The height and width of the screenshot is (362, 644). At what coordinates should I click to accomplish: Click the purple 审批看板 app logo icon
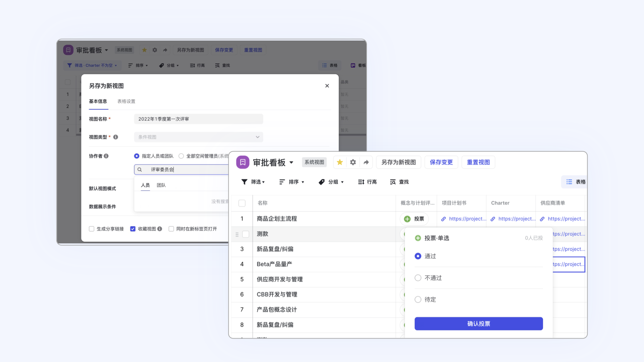243,162
